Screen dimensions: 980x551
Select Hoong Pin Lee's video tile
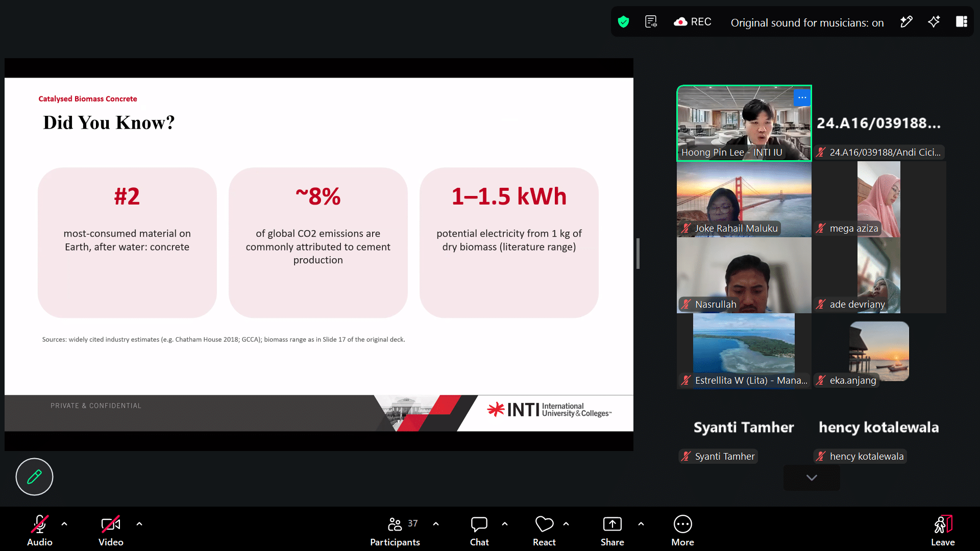click(744, 123)
